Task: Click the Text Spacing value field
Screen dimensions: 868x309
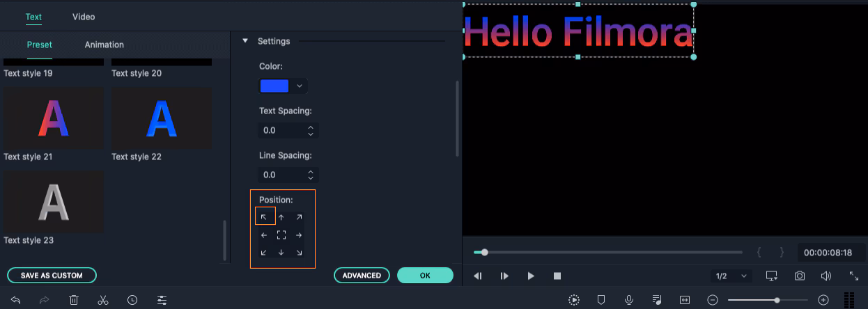Action: (288, 130)
